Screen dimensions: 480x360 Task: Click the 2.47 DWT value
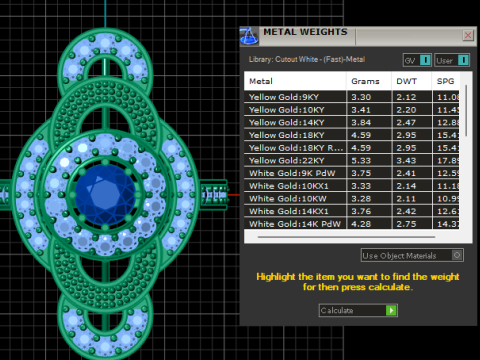406,122
